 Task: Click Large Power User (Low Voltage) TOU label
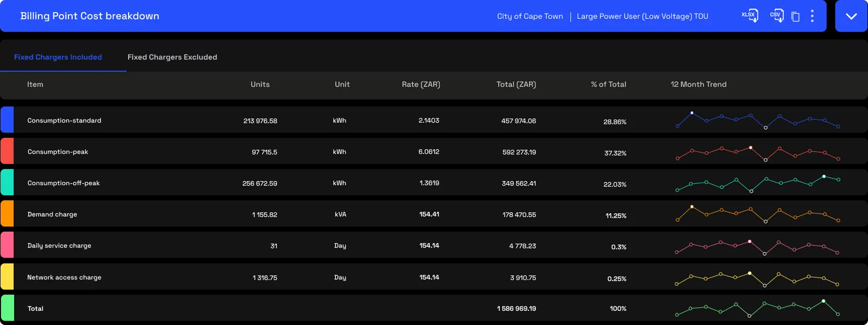642,16
